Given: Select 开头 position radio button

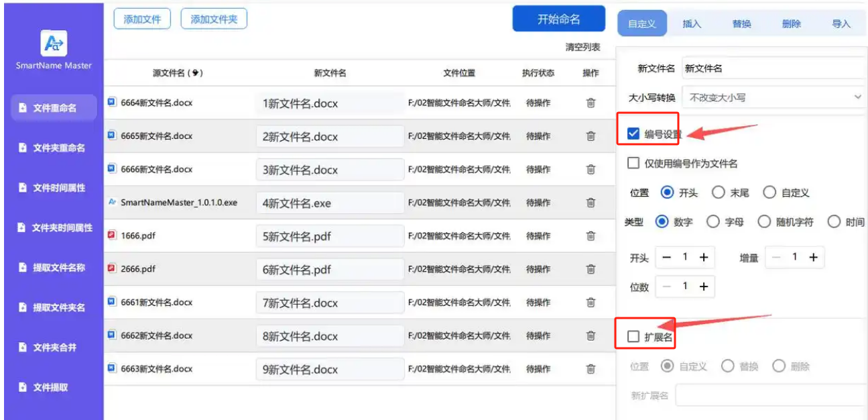Looking at the screenshot, I should (667, 193).
